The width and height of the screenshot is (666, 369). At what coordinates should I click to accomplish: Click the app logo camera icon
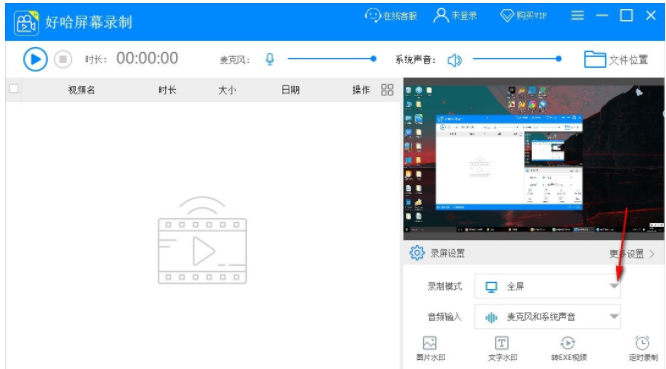click(26, 23)
